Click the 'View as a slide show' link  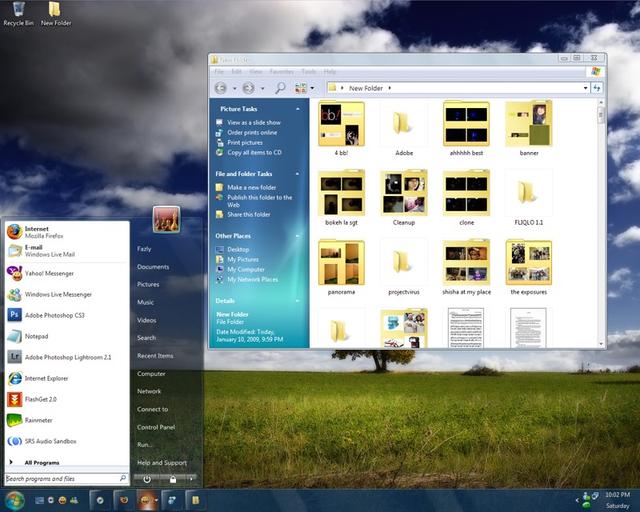(x=253, y=122)
